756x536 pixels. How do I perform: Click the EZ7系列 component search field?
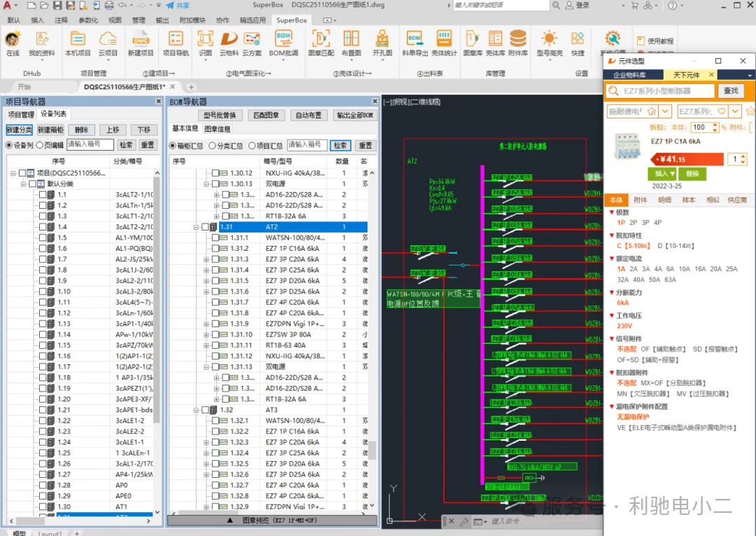tap(659, 91)
